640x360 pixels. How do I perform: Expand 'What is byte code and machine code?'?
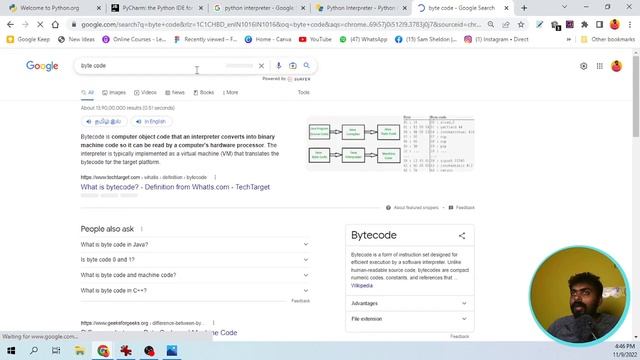(x=195, y=275)
